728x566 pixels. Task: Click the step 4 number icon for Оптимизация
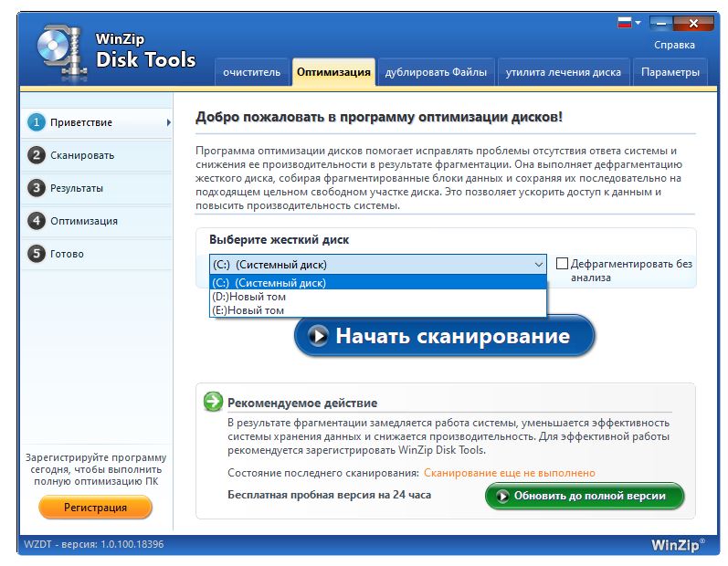tap(37, 221)
